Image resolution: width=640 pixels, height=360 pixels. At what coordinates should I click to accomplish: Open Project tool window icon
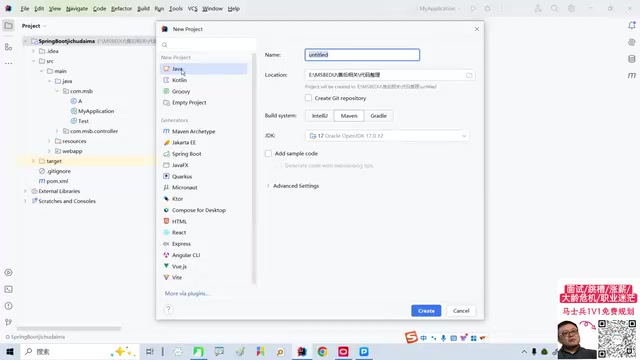click(8, 26)
